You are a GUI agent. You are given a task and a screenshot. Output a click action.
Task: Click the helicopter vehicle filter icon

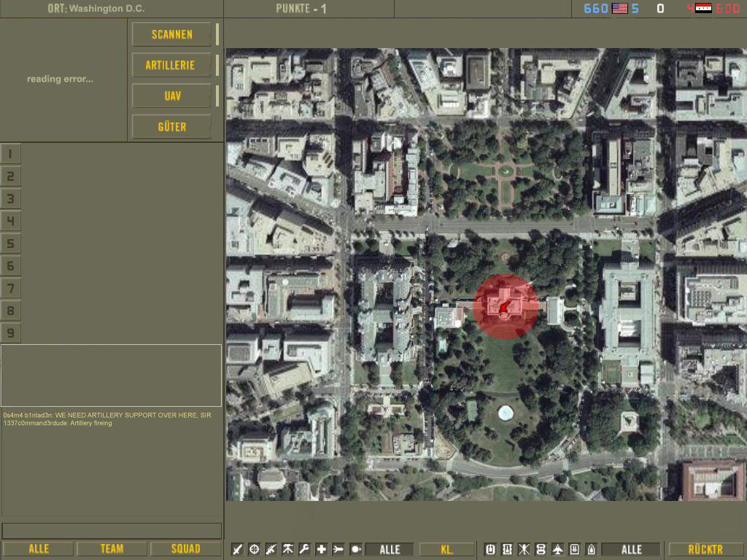524,549
